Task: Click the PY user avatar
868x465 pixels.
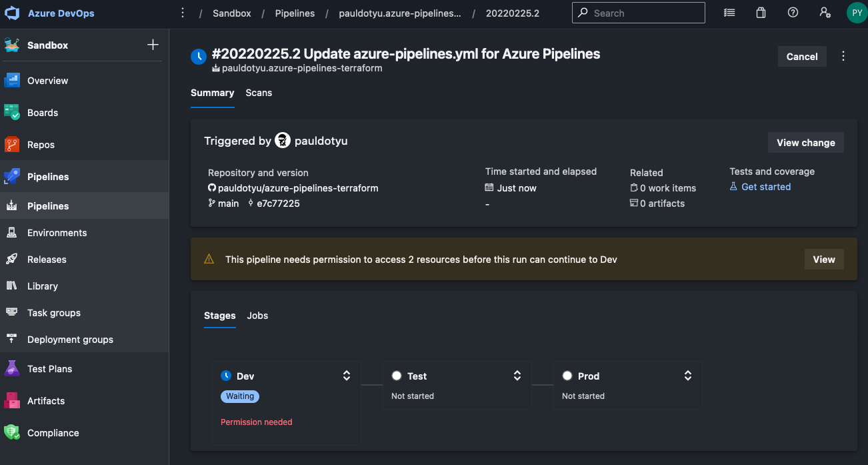Action: (856, 13)
